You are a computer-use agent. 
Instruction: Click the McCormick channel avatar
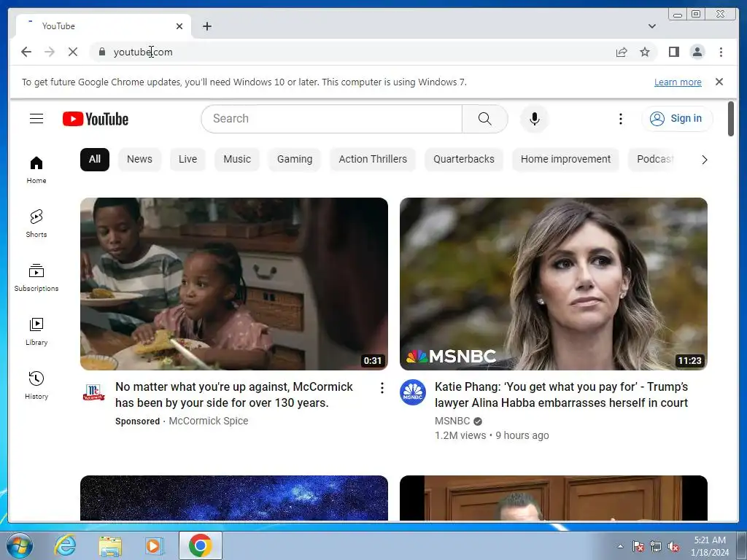click(x=93, y=392)
